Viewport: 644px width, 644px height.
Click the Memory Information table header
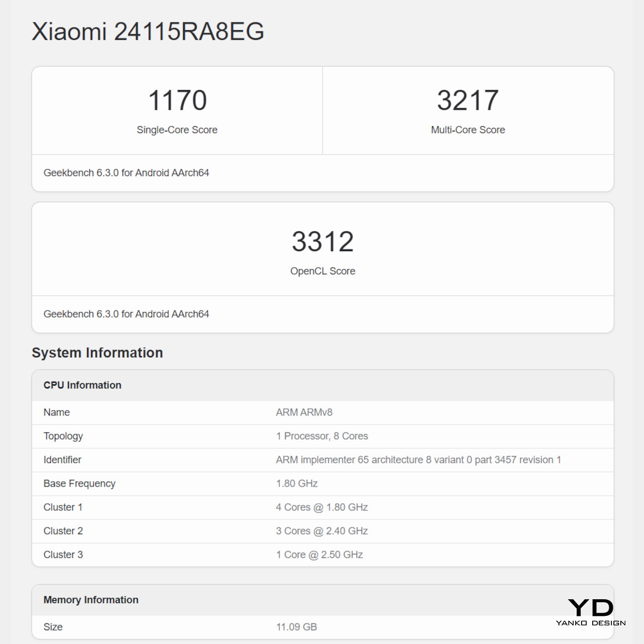click(x=91, y=600)
